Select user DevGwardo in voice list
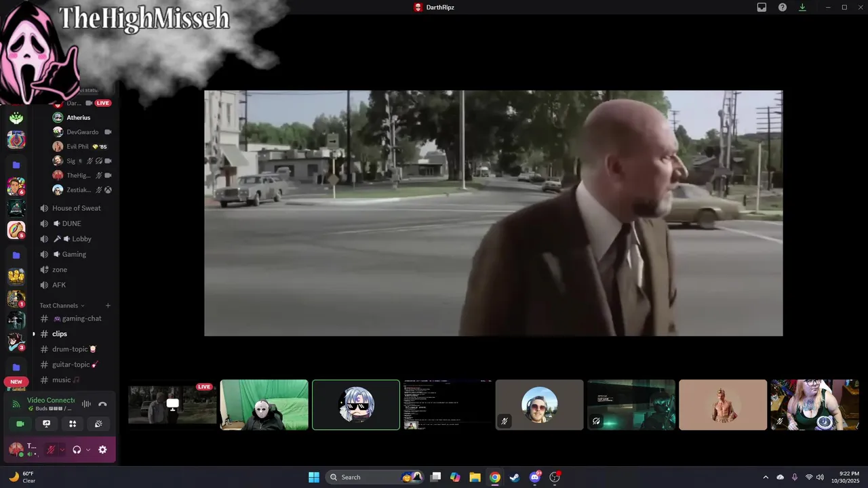 [81, 132]
